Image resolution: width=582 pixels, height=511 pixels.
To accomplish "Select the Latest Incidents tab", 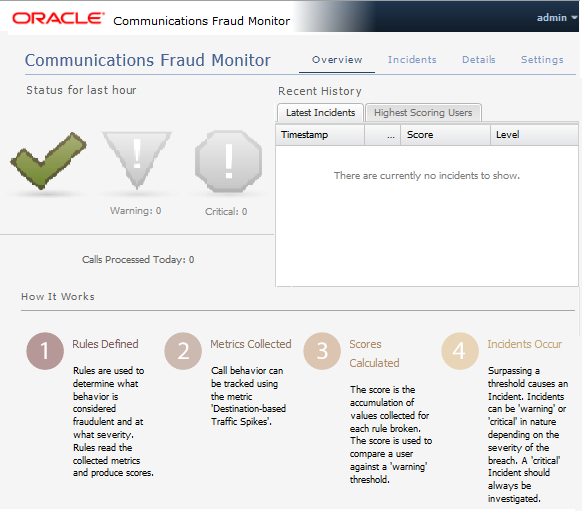I will (x=320, y=112).
